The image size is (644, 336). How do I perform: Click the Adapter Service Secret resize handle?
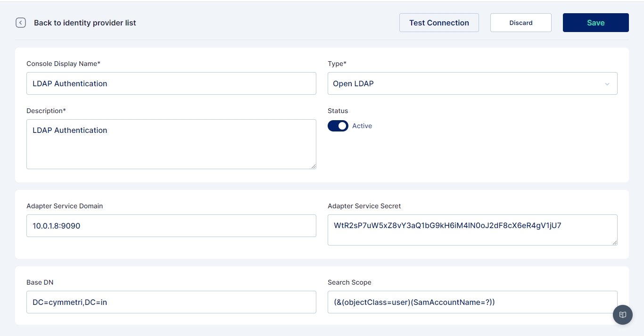[615, 242]
